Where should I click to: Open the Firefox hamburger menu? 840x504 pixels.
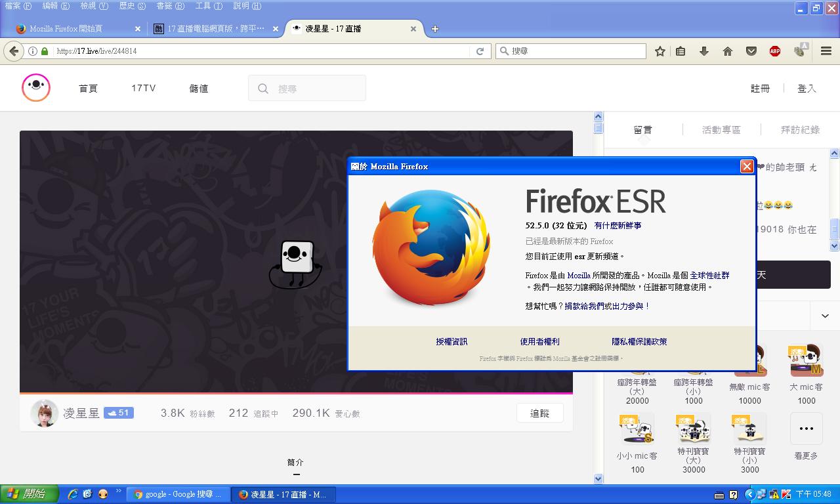pyautogui.click(x=826, y=51)
